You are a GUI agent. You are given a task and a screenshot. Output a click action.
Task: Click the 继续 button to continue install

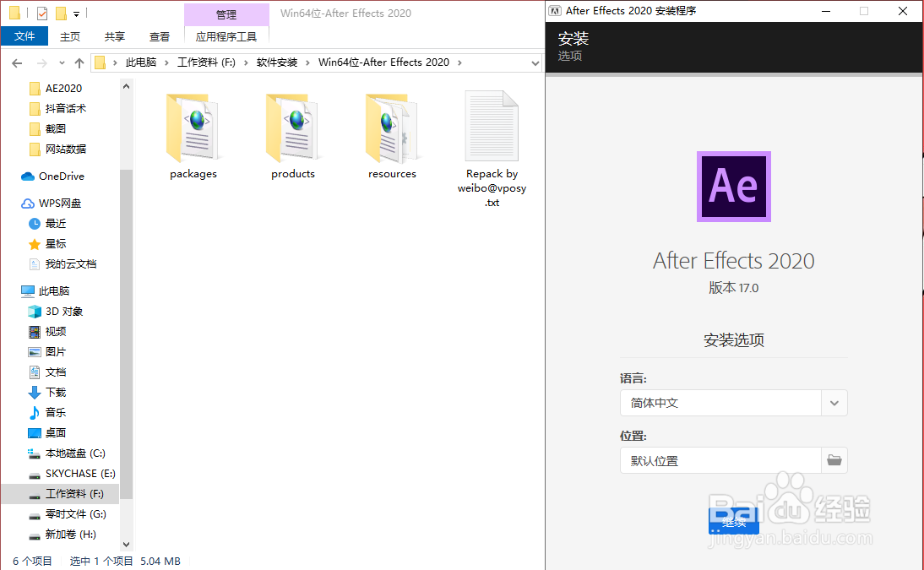[733, 522]
